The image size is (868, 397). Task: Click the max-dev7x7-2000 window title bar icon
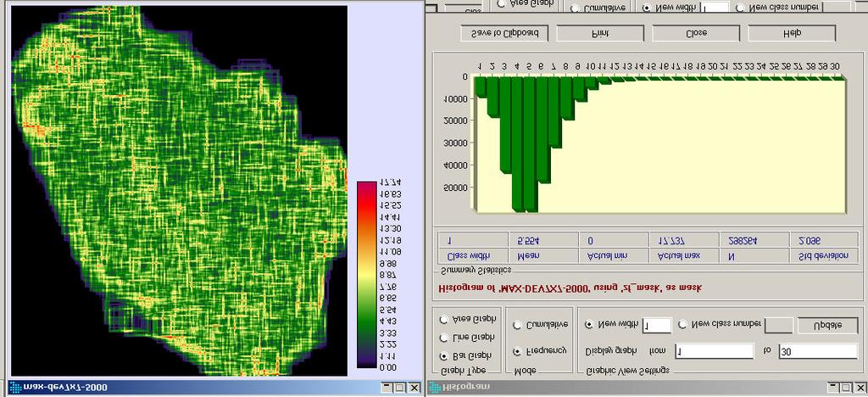coord(14,387)
